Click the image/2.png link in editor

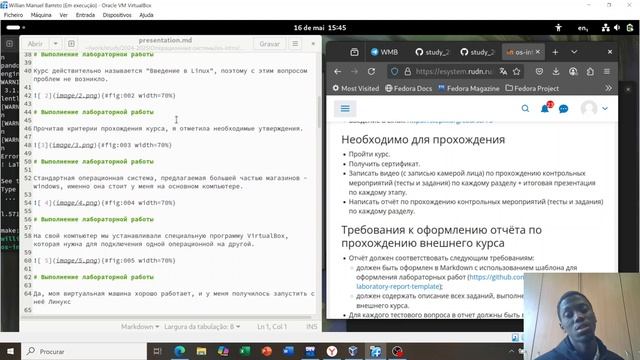click(77, 96)
